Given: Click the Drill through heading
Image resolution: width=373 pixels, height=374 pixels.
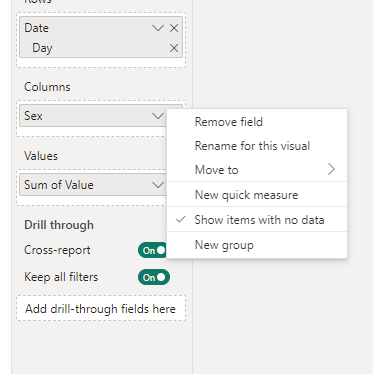Looking at the screenshot, I should pos(59,225).
